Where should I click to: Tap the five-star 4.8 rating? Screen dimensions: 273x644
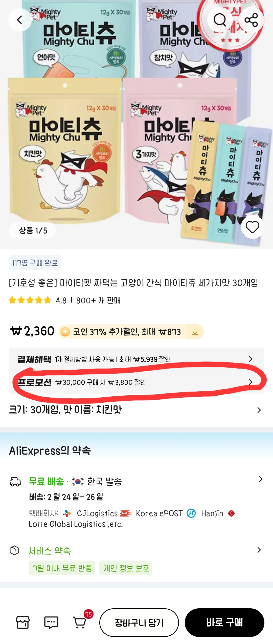[37, 300]
